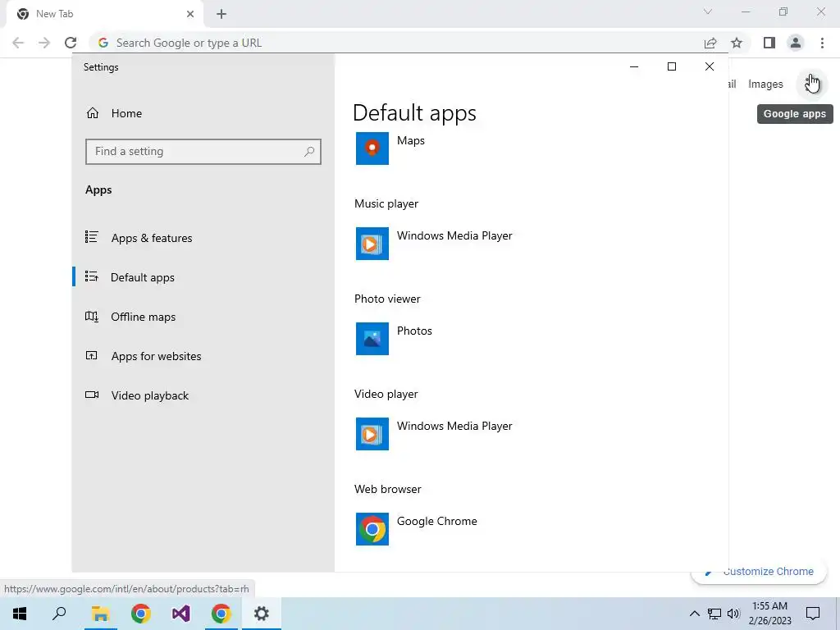Click Google Chrome icon under Web browser
The image size is (840, 630).
click(372, 529)
